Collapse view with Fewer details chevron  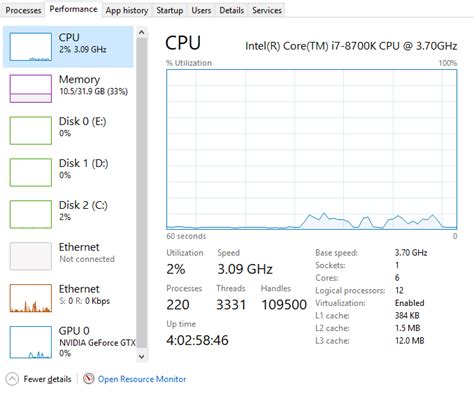point(12,379)
